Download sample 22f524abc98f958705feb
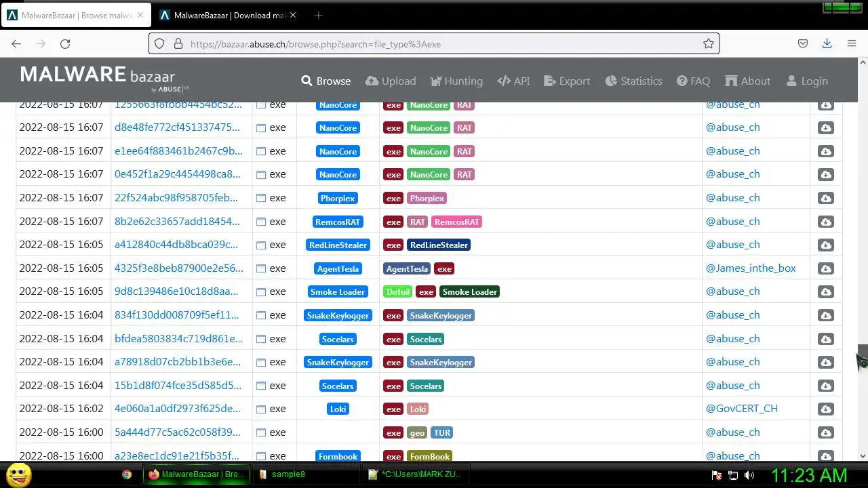The width and height of the screenshot is (868, 488). coord(825,199)
